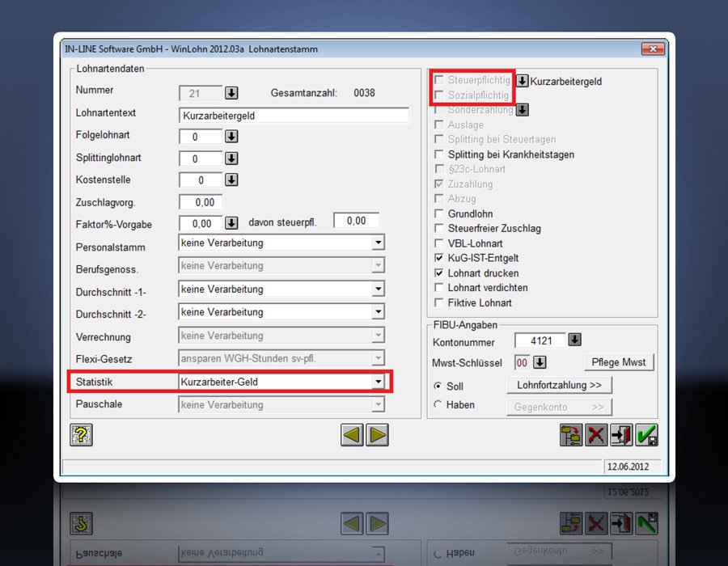Open the Statistik dropdown

[x=378, y=382]
